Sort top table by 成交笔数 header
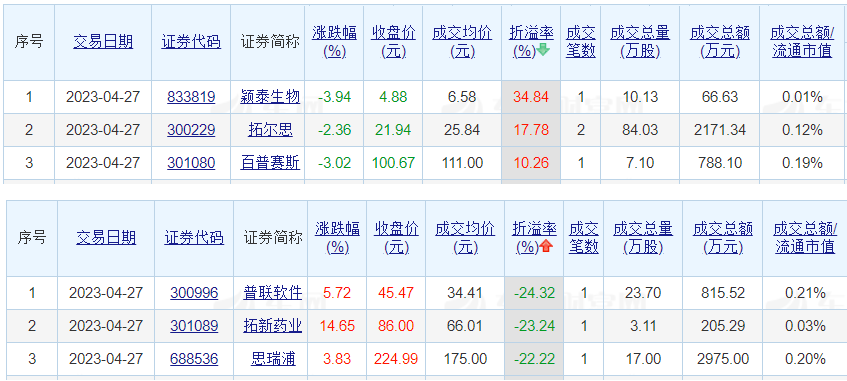Screen dimensions: 847x381 581,42
